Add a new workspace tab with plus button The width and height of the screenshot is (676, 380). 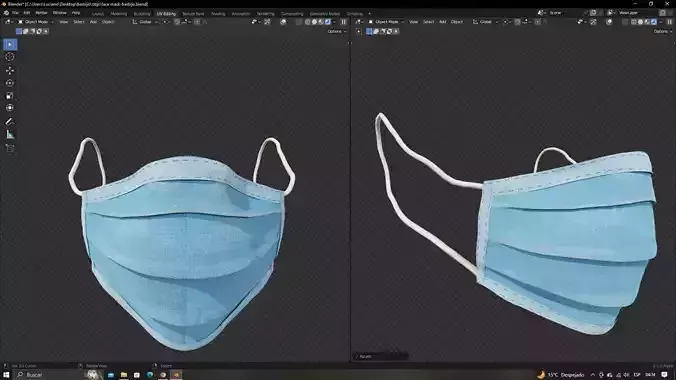coord(369,14)
